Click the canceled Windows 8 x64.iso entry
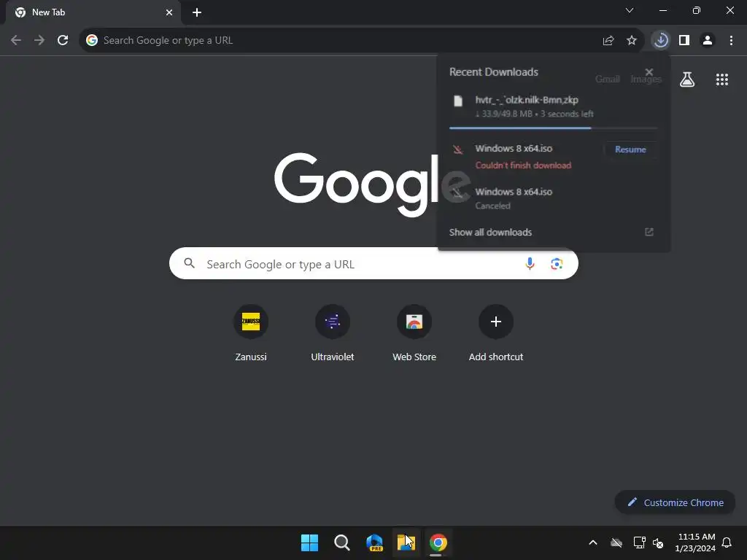Viewport: 747px width, 560px height. (x=552, y=198)
